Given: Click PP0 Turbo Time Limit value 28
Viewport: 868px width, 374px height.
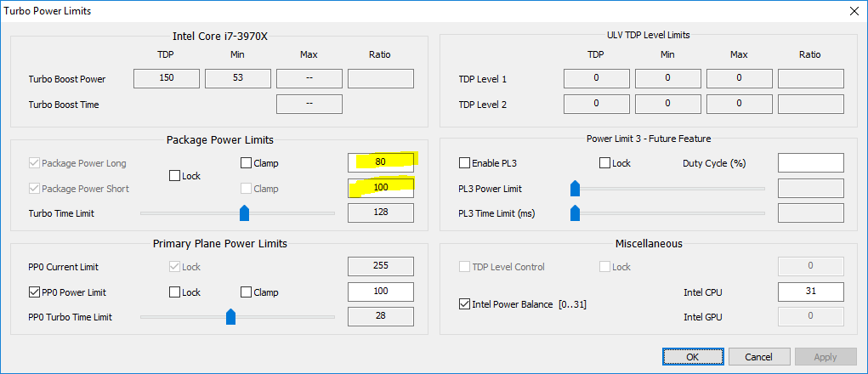Looking at the screenshot, I should coord(380,316).
